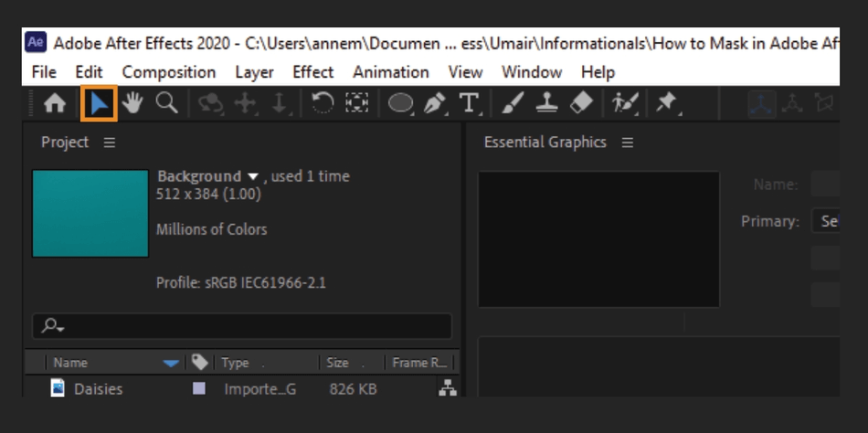Click the label tag column header
The image size is (868, 433).
pos(199,362)
